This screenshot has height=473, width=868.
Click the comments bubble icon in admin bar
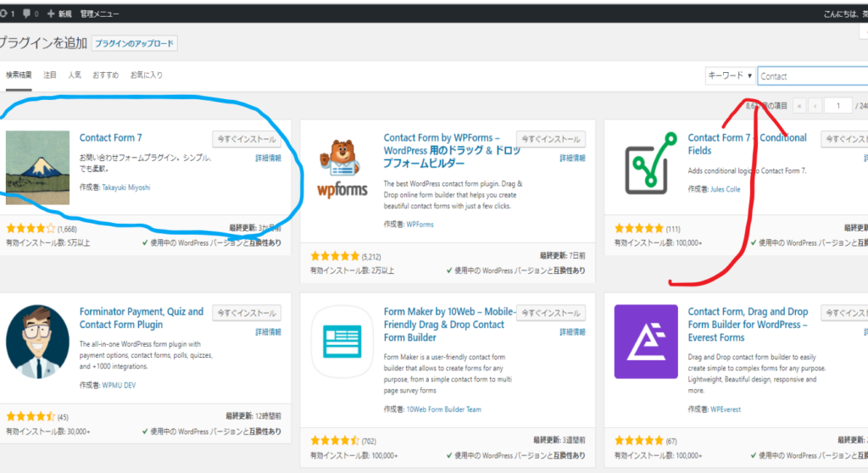[26, 14]
